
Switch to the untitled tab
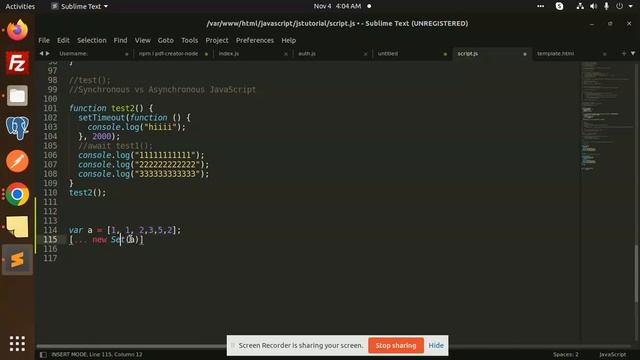388,53
